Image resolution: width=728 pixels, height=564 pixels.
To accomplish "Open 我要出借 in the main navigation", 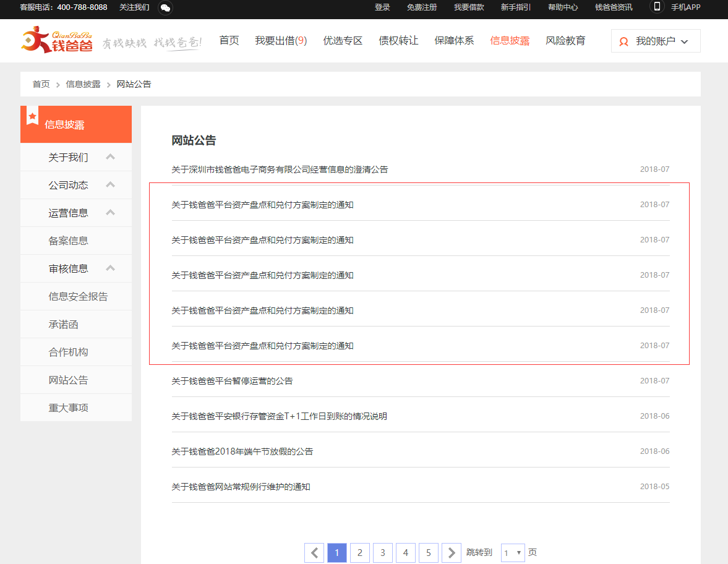I will [x=281, y=41].
